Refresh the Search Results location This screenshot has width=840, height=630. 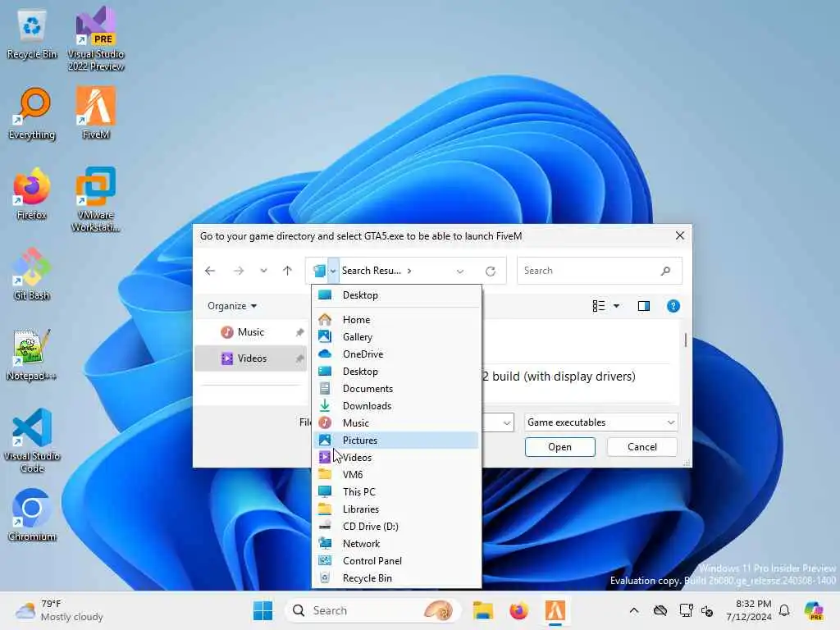click(491, 271)
